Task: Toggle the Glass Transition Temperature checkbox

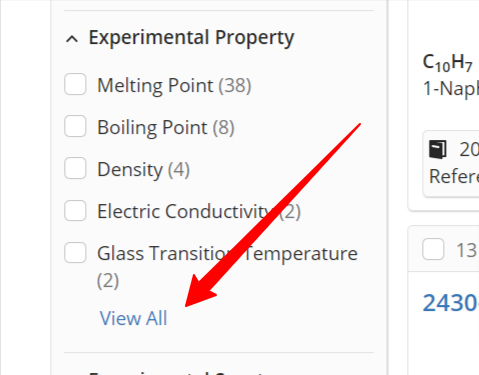Action: 75,252
